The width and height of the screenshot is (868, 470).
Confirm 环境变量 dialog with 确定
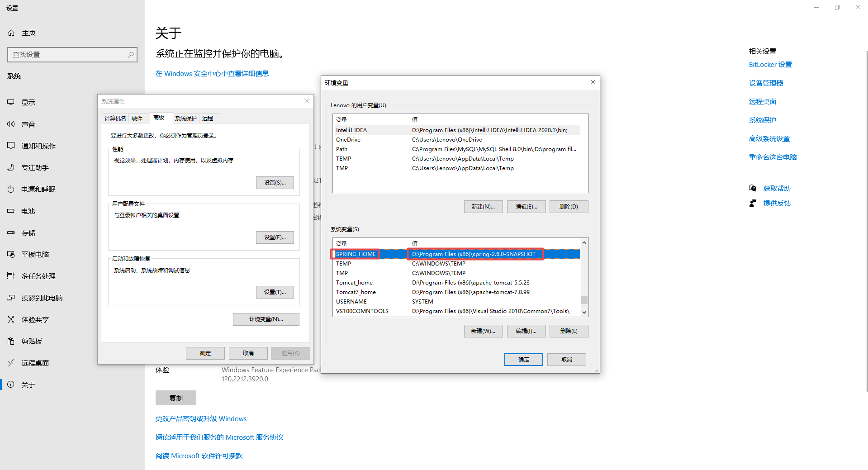point(524,360)
